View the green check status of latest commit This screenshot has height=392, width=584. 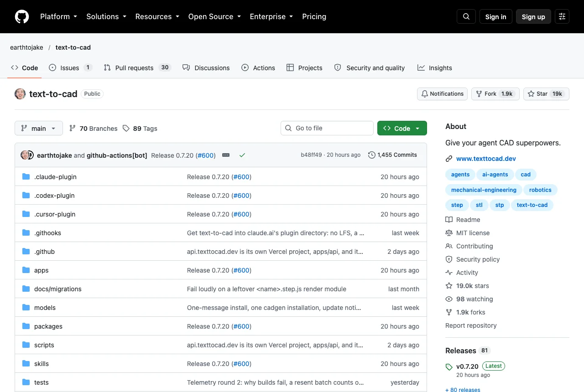pos(242,155)
